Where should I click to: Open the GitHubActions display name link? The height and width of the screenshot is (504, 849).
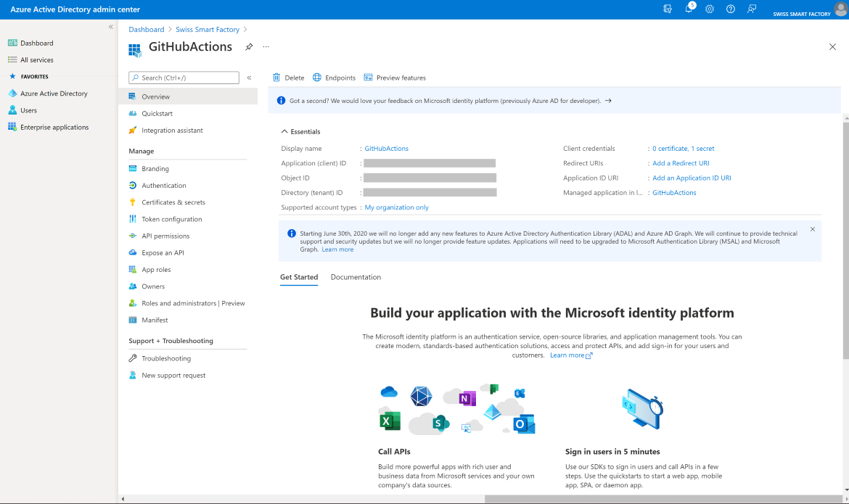387,149
